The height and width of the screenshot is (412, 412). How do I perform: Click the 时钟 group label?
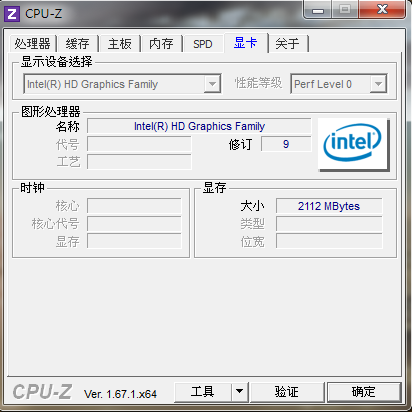click(x=32, y=188)
